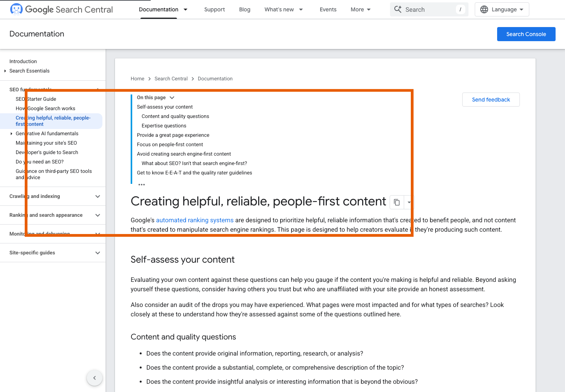565x392 pixels.
Task: Open Do you need an SEO? page
Action: click(x=40, y=162)
